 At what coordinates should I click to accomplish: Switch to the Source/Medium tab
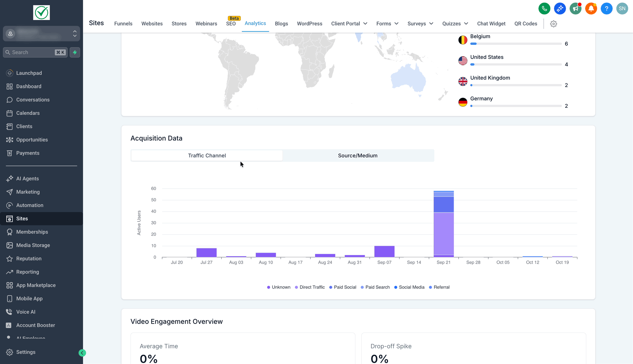358,156
